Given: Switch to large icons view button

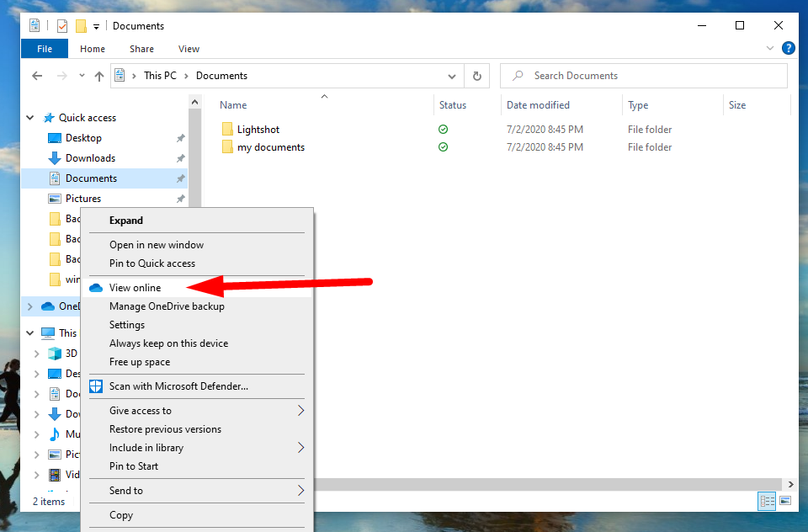Looking at the screenshot, I should click(x=785, y=501).
